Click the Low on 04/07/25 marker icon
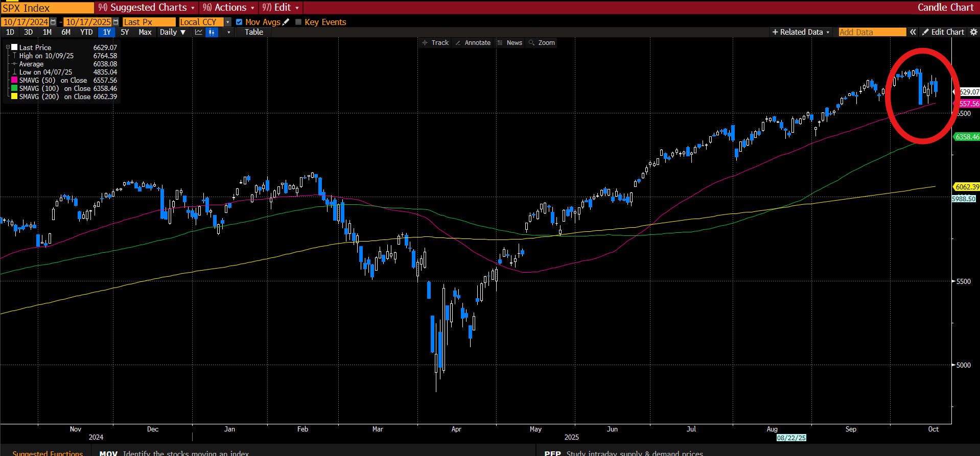980x456 pixels. tap(15, 72)
